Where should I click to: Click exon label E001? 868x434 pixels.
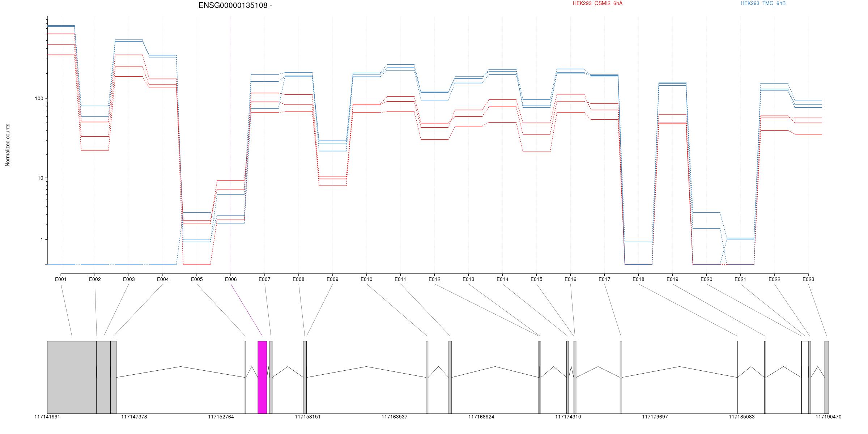coord(61,279)
